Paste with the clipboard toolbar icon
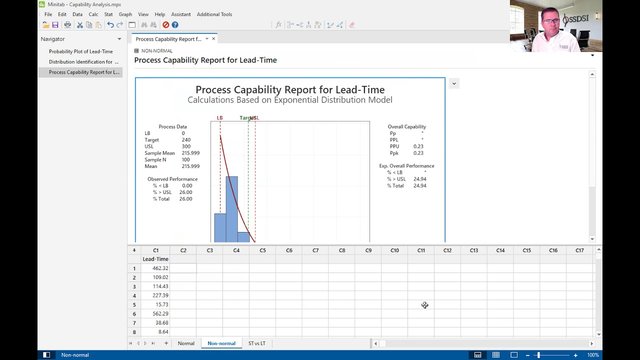The width and height of the screenshot is (640, 360). tap(98, 25)
